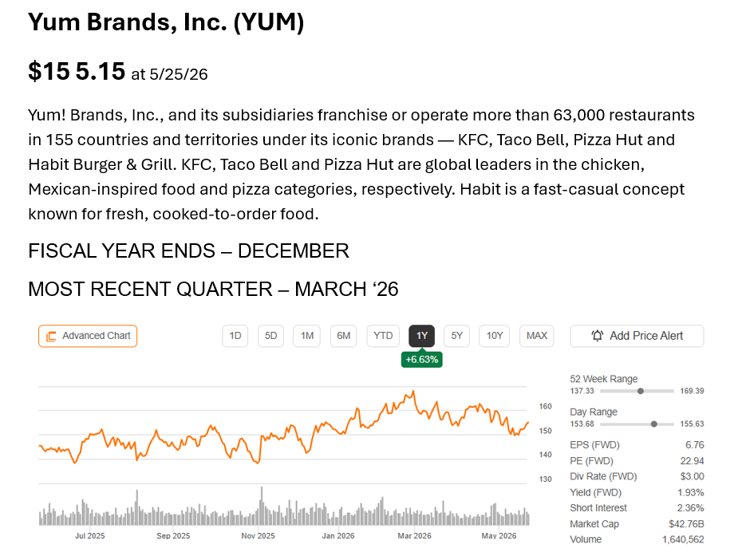Select the active 1Y range tab

point(421,336)
